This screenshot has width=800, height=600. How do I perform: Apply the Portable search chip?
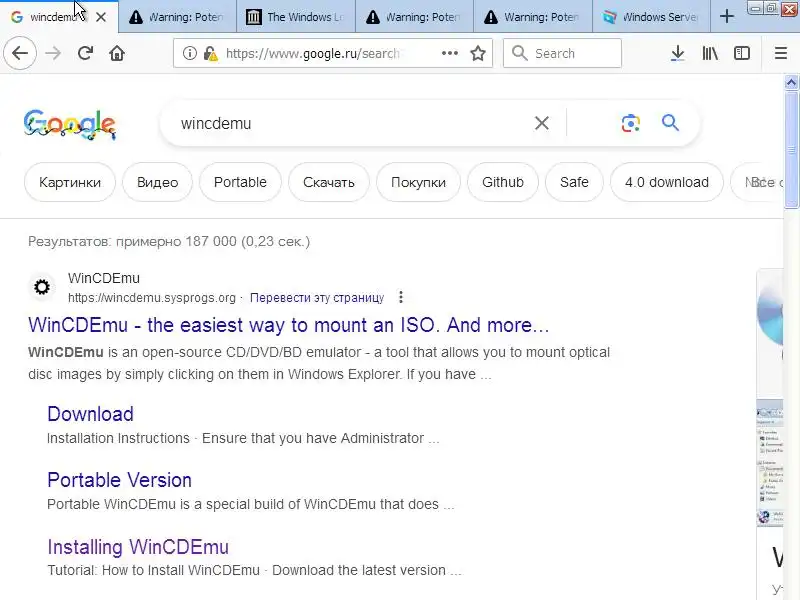pos(240,182)
